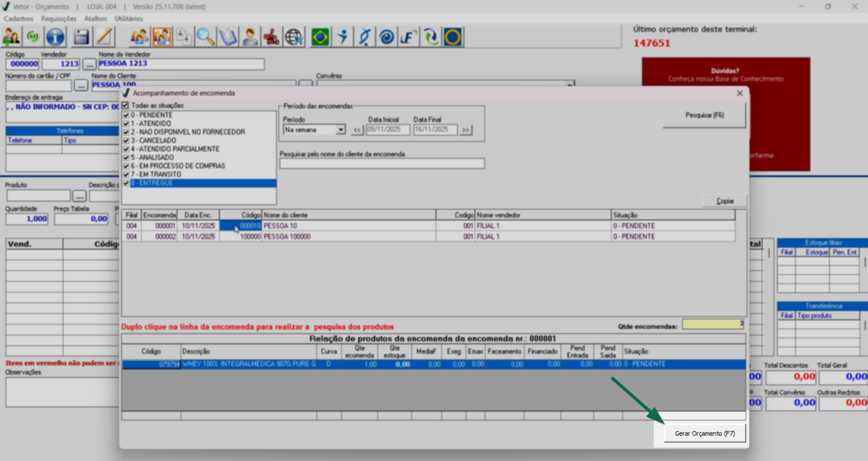
Task: Uncheck the '0 - PENDENTE' status
Action: 126,115
